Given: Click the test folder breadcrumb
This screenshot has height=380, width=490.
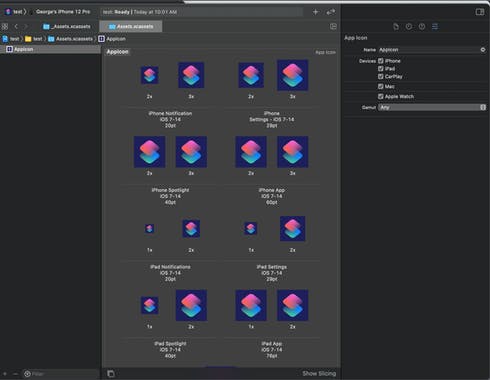Looking at the screenshot, I should pos(34,39).
